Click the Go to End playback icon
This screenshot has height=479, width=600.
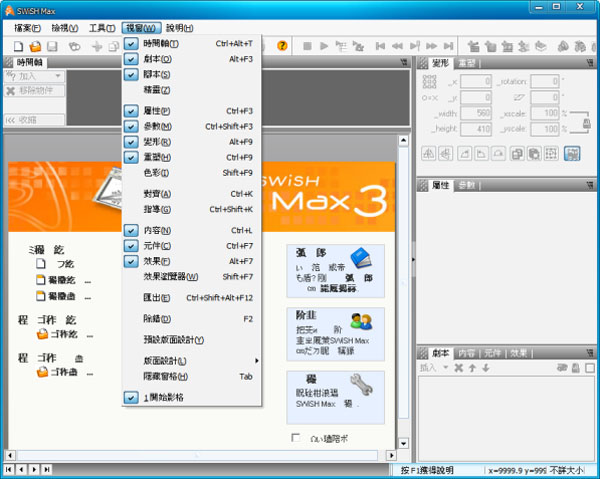tap(448, 46)
